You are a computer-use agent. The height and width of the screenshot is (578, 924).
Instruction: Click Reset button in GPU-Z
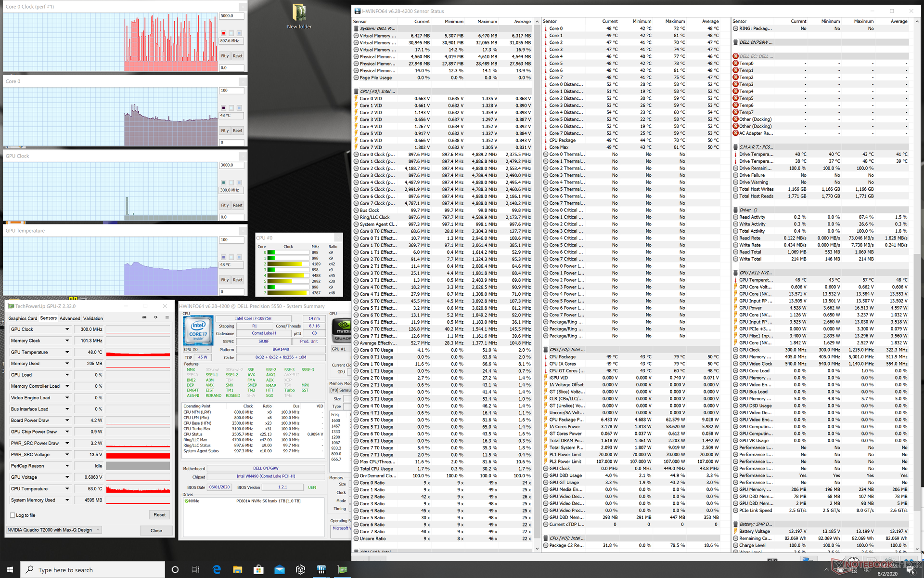pyautogui.click(x=159, y=515)
